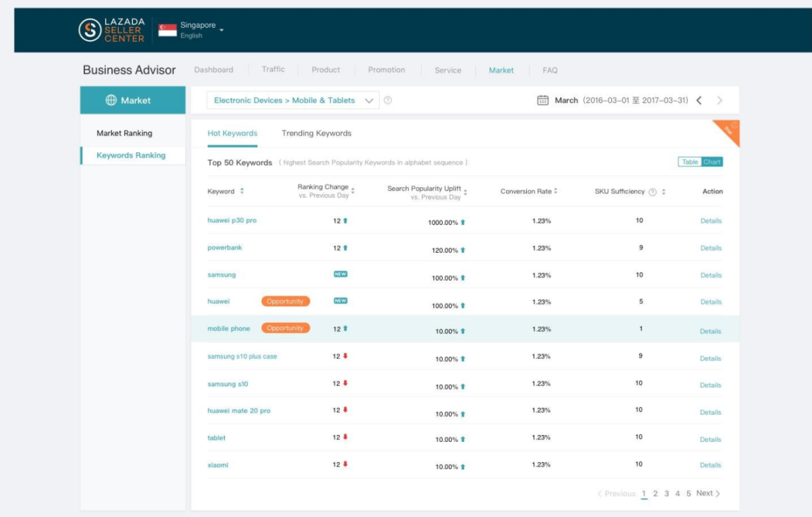Open the Service tab
Image resolution: width=812 pixels, height=517 pixels.
click(448, 71)
